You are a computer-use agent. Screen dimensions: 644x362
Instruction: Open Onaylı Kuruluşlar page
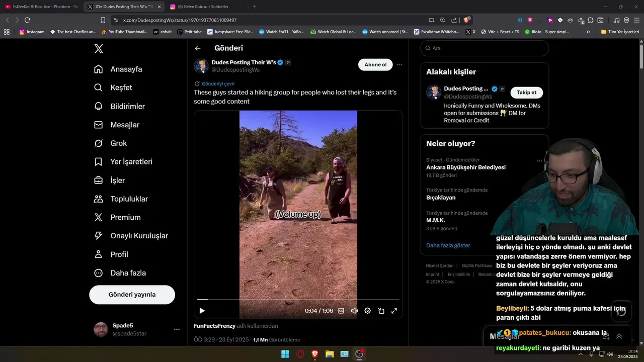(x=131, y=236)
